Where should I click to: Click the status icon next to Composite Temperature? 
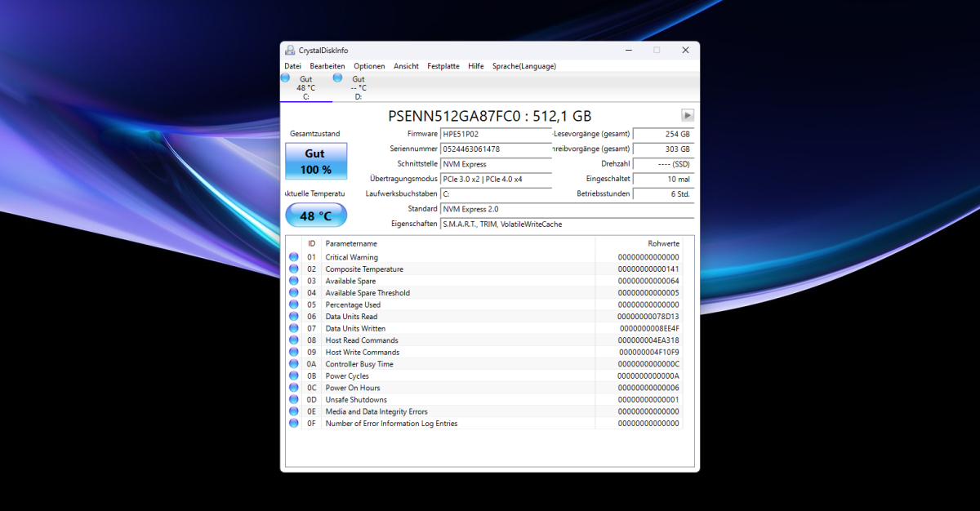click(294, 269)
